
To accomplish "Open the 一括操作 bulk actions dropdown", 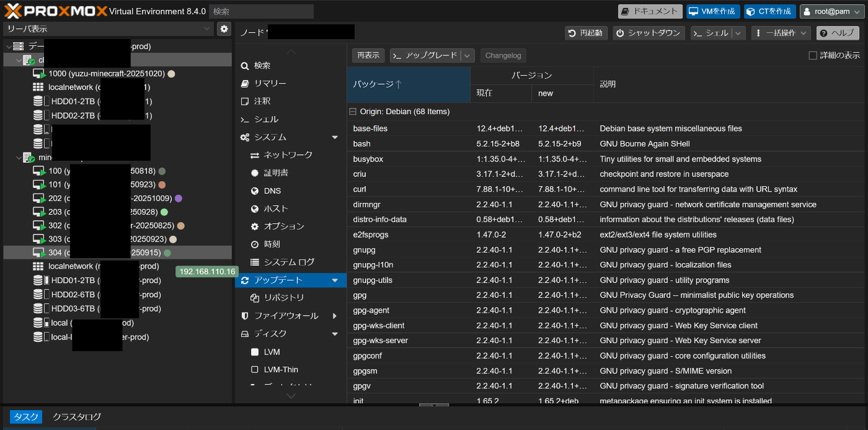I will (x=781, y=33).
